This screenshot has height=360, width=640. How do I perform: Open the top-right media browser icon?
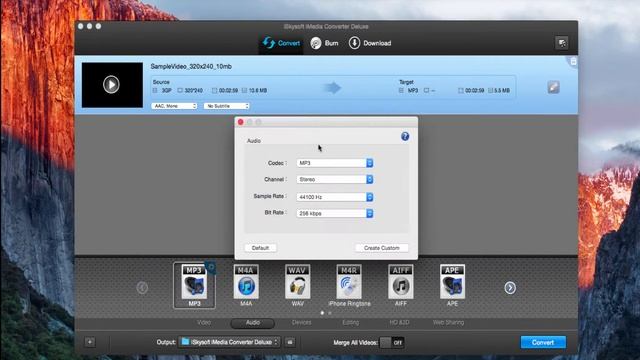click(x=562, y=43)
